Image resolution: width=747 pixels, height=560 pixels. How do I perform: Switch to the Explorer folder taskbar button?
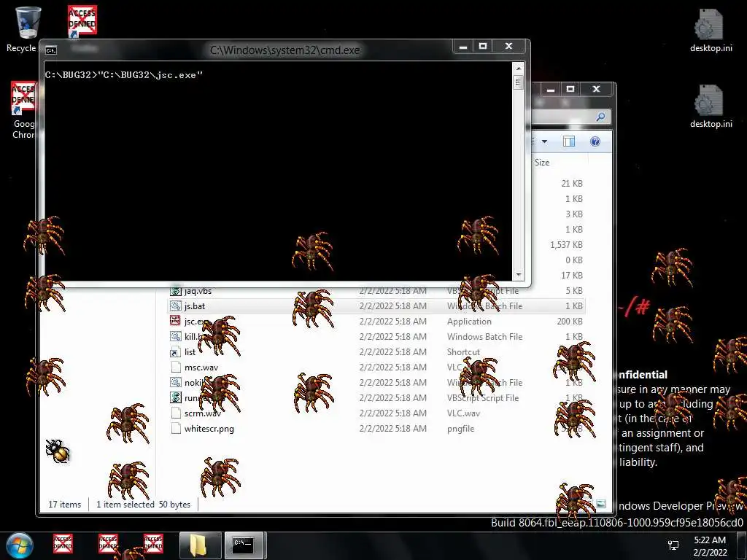(x=200, y=545)
